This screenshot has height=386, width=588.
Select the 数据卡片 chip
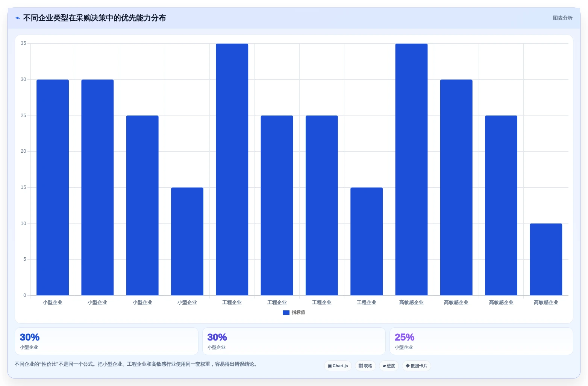[x=417, y=366]
